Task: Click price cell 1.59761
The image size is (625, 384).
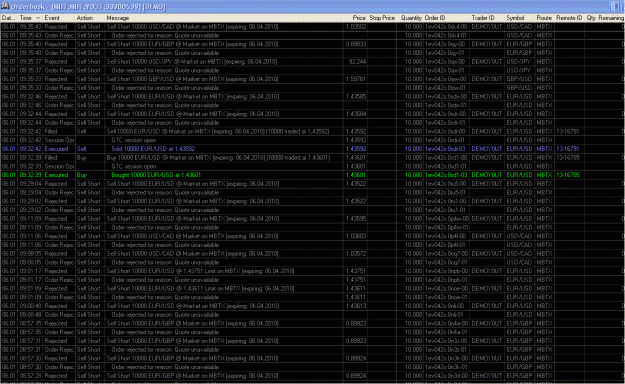Action: (x=356, y=79)
